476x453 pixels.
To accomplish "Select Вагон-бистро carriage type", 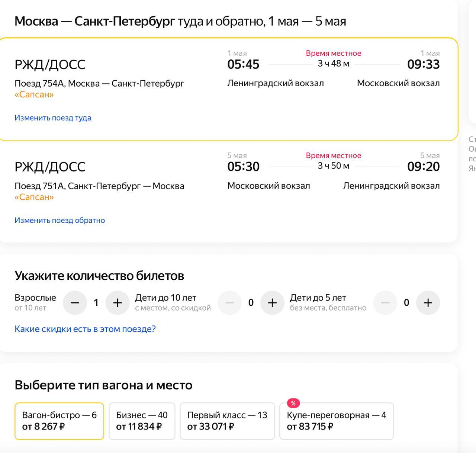I will point(59,421).
